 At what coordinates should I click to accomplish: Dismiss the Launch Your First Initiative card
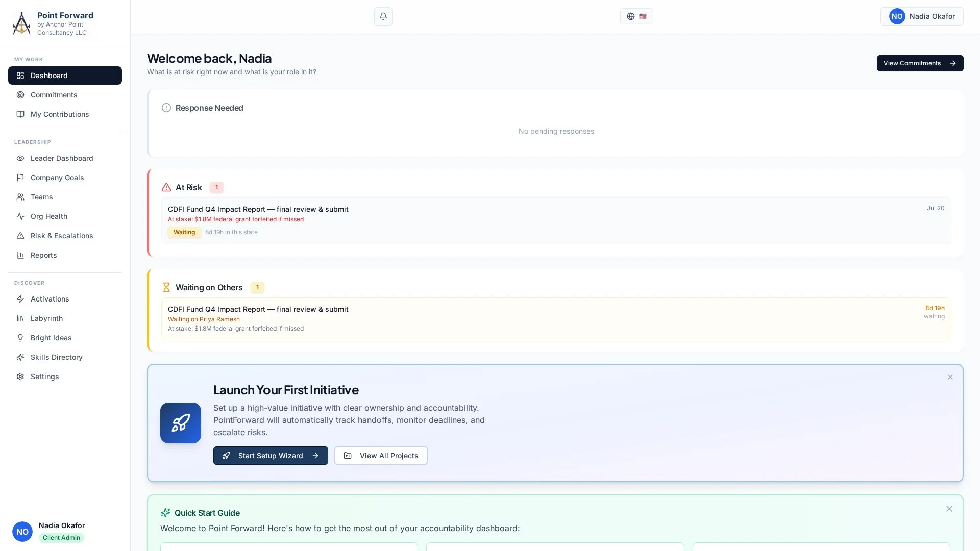click(x=950, y=377)
